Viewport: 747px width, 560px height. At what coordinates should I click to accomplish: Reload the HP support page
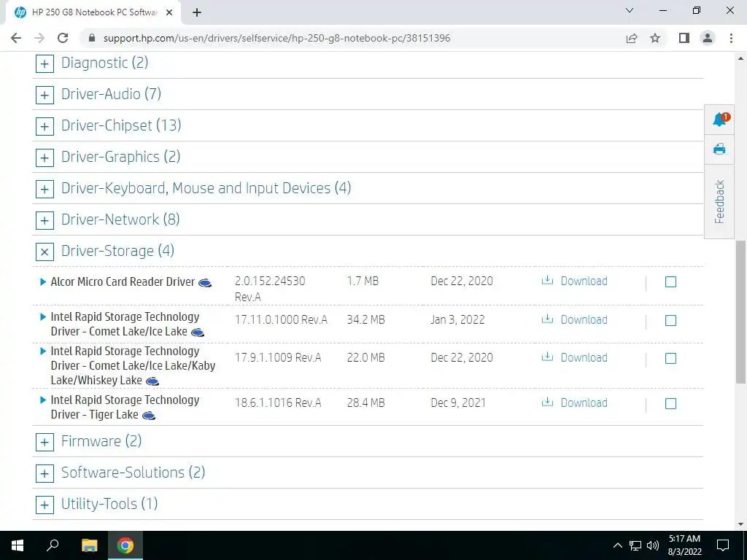(x=63, y=38)
